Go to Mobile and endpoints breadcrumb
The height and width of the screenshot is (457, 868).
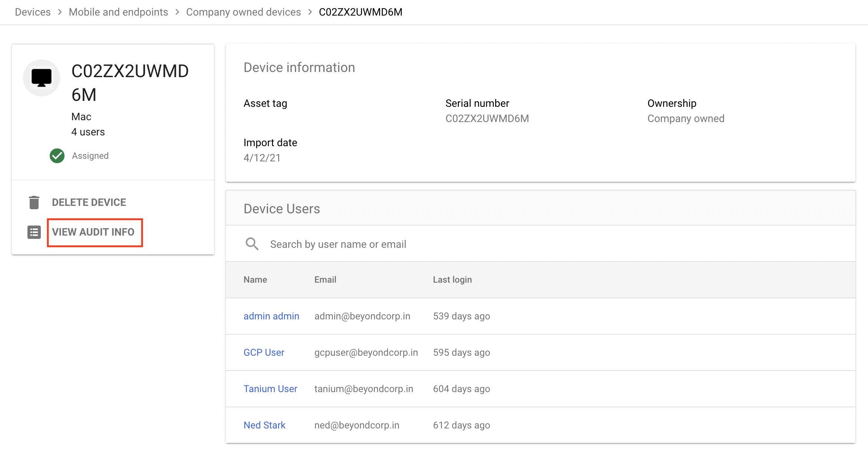coord(118,12)
